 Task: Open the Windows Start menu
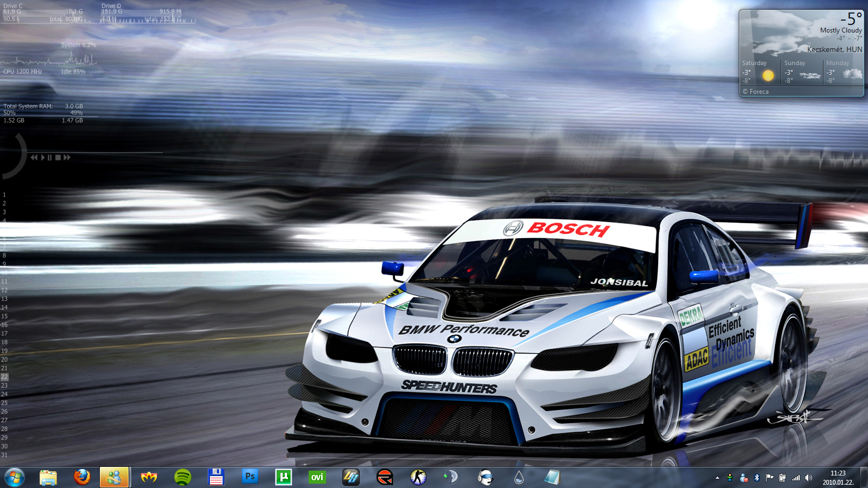pos(15,477)
